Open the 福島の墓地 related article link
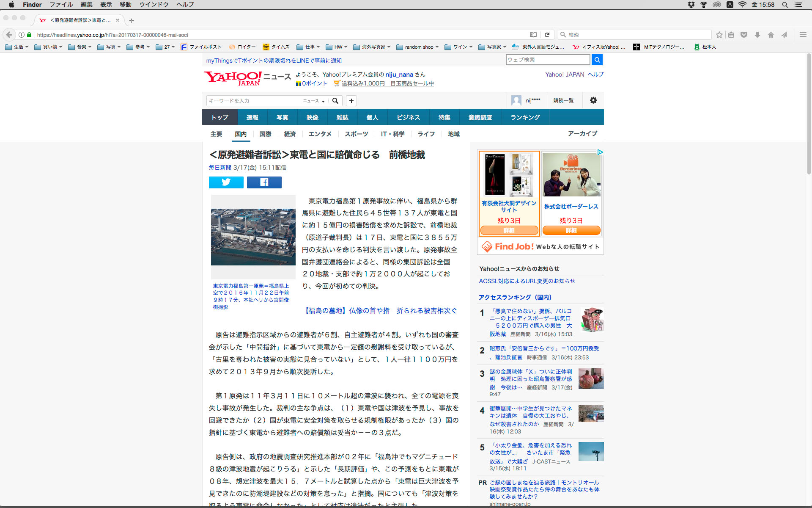812x508 pixels. (x=381, y=311)
